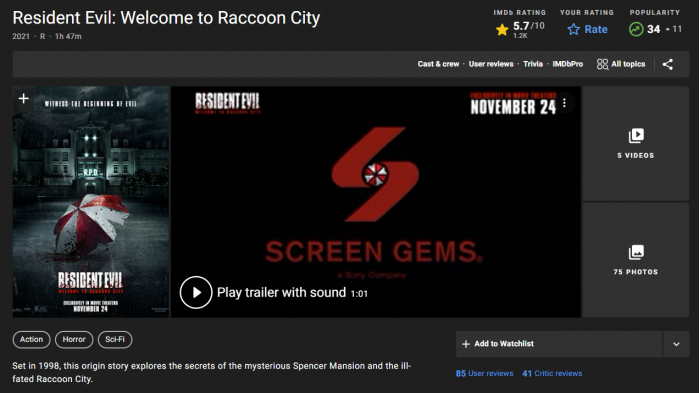Image resolution: width=700 pixels, height=393 pixels.
Task: Click the share icon in topic bar
Action: pyautogui.click(x=667, y=64)
